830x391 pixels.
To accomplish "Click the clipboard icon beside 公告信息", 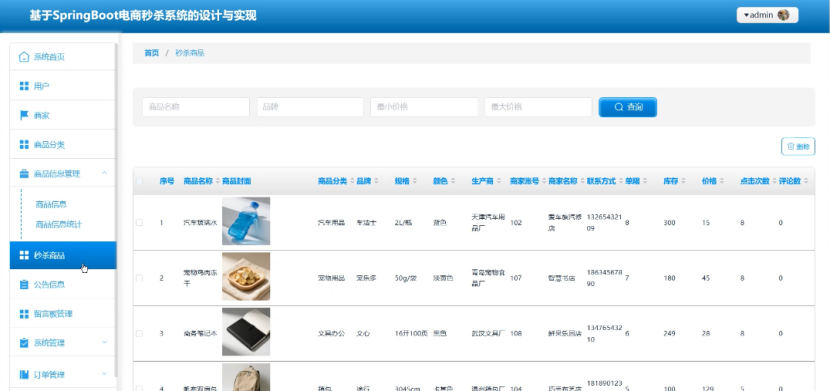I will [24, 285].
